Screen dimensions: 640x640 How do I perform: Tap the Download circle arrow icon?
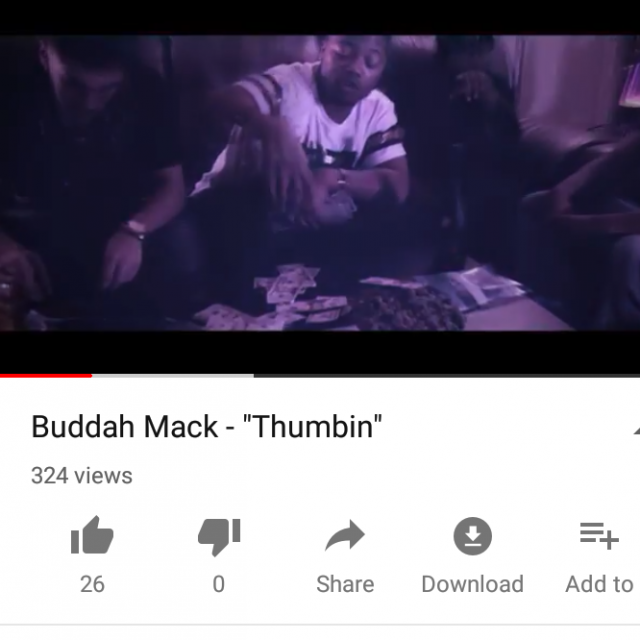(x=472, y=536)
